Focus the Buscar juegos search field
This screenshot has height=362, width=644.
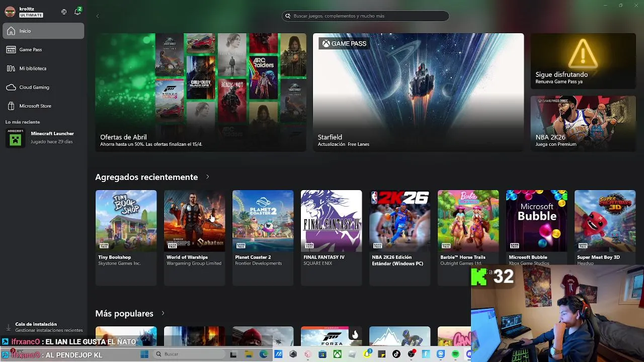point(365,16)
